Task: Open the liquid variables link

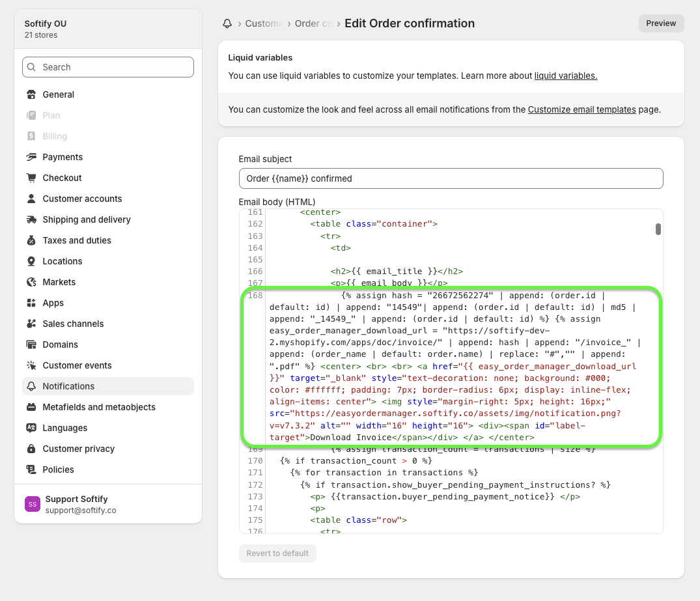Action: click(566, 76)
